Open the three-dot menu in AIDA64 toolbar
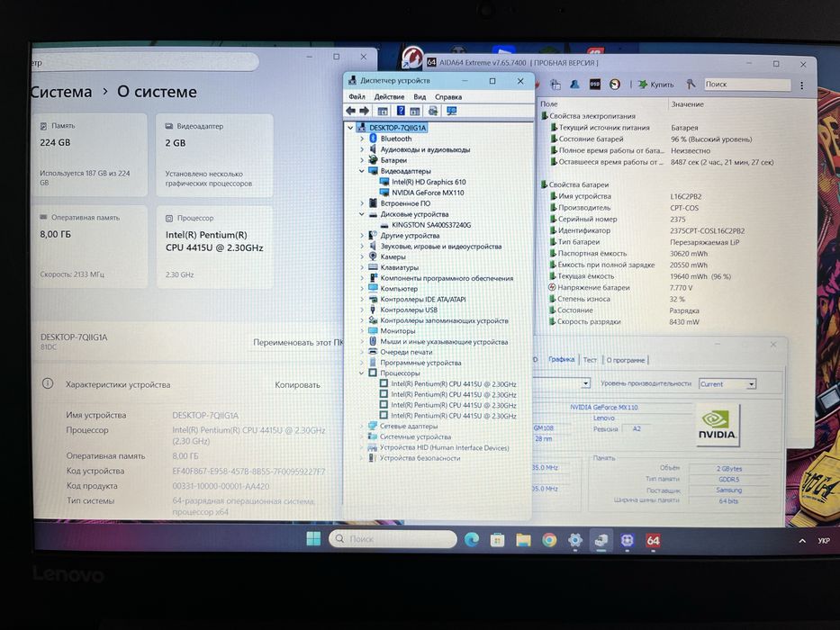The height and width of the screenshot is (630, 840). click(802, 85)
